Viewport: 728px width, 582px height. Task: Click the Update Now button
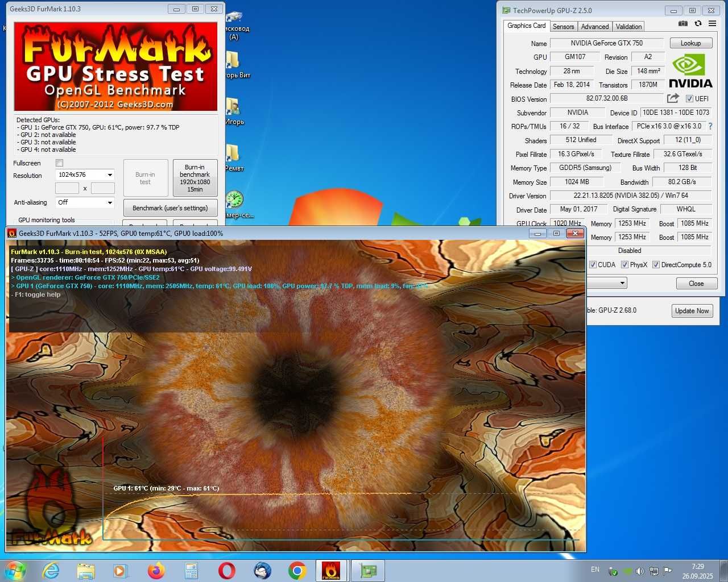[x=692, y=311]
